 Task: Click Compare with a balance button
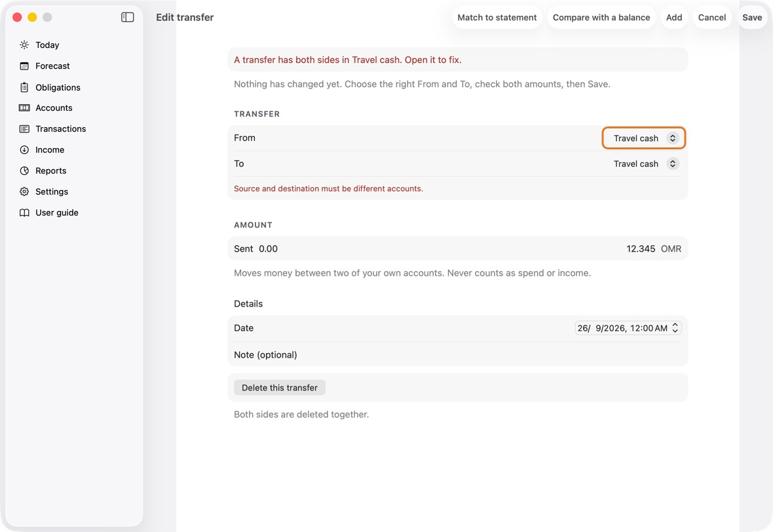[x=601, y=17]
